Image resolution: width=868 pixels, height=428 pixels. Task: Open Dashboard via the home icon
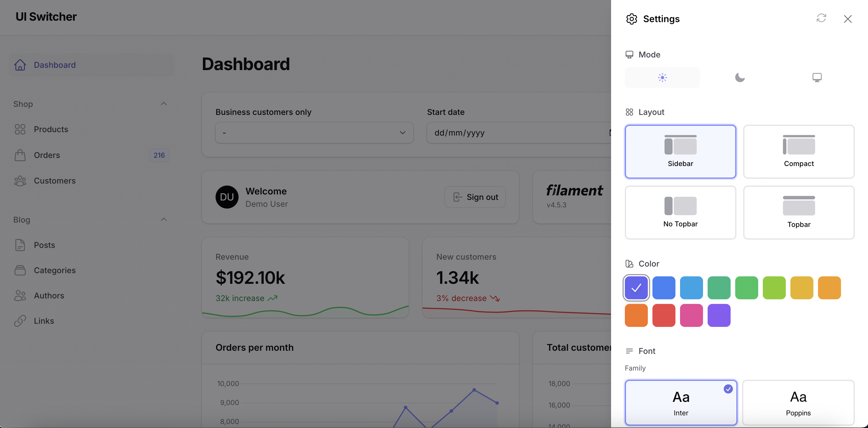[x=20, y=65]
